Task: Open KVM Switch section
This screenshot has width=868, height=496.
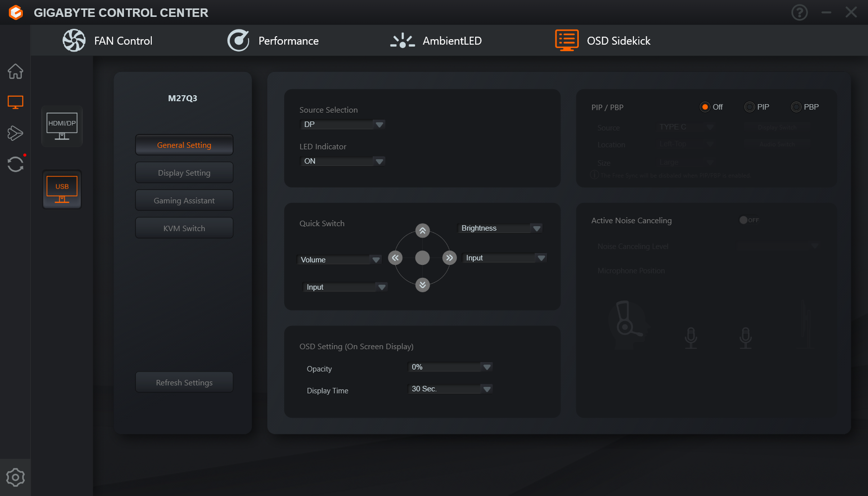Action: point(185,228)
